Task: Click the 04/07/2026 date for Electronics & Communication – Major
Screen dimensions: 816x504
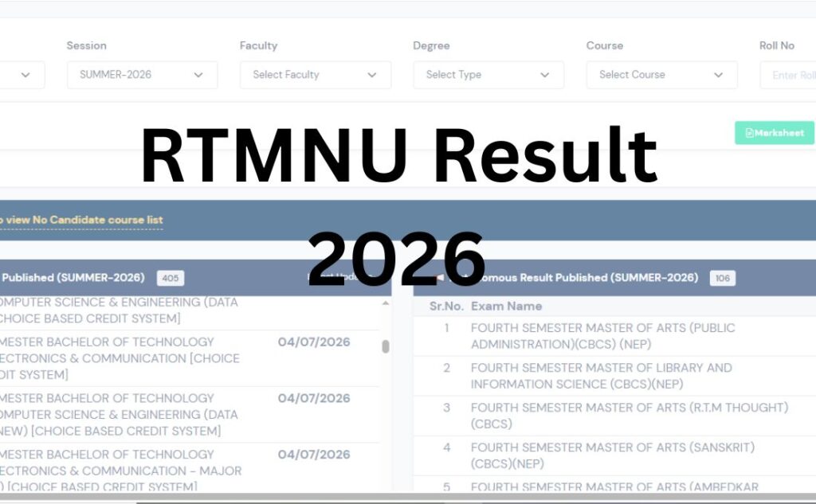Action: point(314,455)
